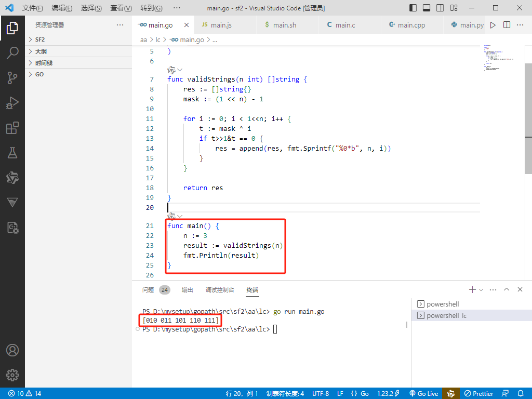Click LF end of line selector
The width and height of the screenshot is (532, 399).
click(340, 393)
